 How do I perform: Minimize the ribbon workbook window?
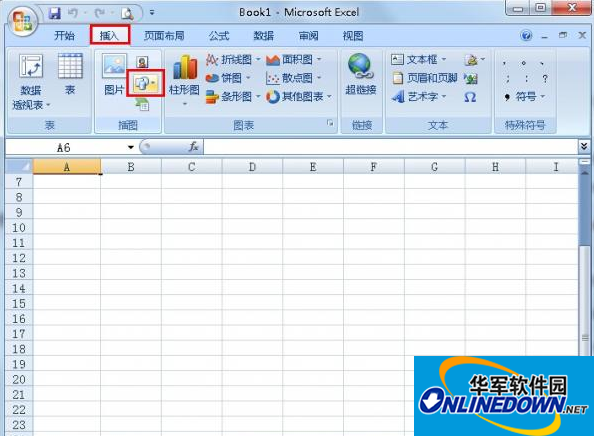click(x=545, y=36)
